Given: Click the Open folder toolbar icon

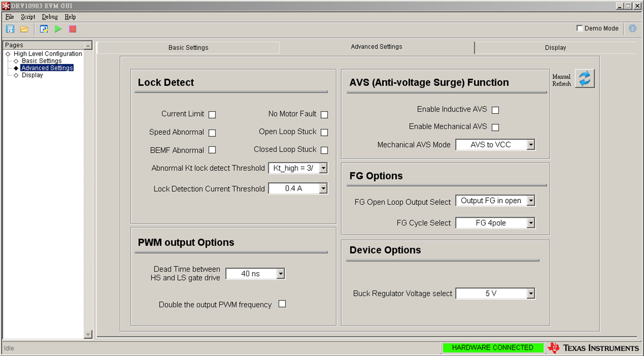Looking at the screenshot, I should 24,29.
